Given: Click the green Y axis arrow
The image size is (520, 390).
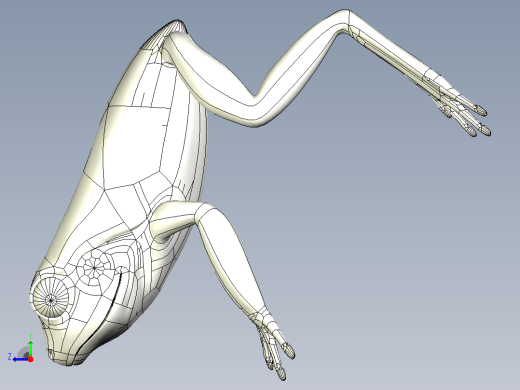Looking at the screenshot, I should pos(30,348).
